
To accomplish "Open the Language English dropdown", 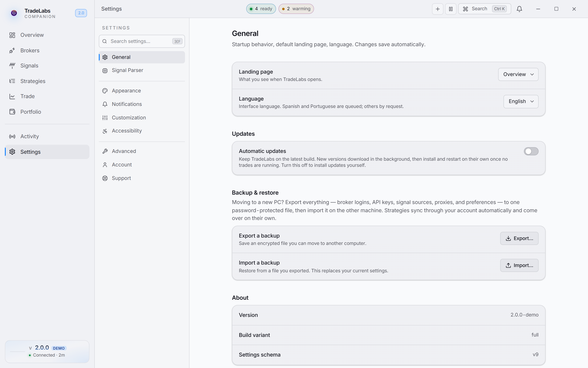I will click(x=521, y=101).
